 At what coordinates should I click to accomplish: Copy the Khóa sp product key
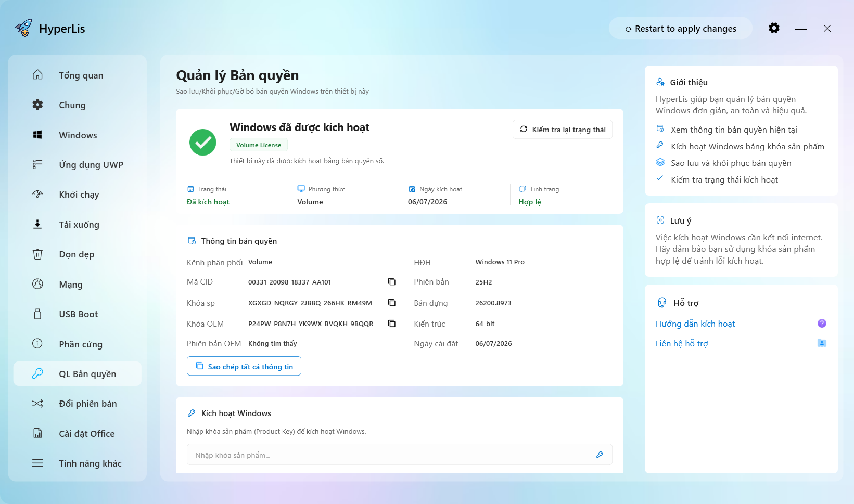392,303
